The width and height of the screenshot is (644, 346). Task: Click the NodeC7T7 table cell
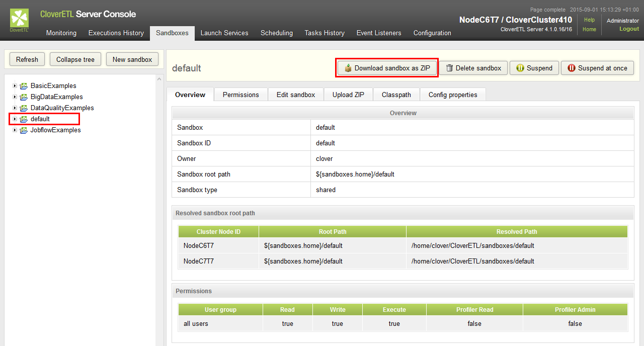pos(218,262)
